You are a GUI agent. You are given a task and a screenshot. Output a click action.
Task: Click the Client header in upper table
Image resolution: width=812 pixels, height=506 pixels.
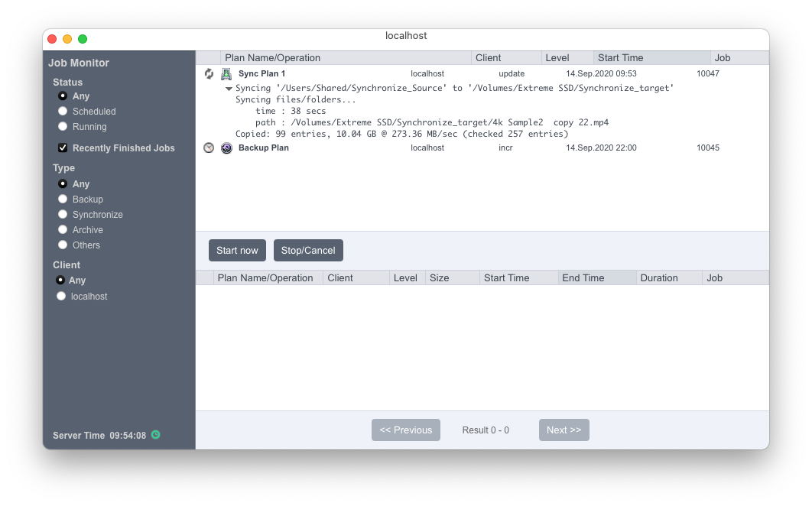[x=506, y=58]
